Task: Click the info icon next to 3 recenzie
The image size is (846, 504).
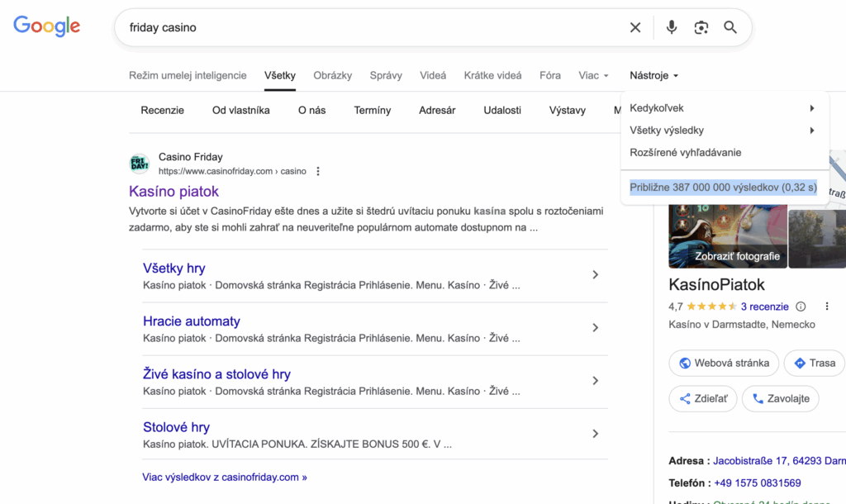Action: [x=801, y=307]
